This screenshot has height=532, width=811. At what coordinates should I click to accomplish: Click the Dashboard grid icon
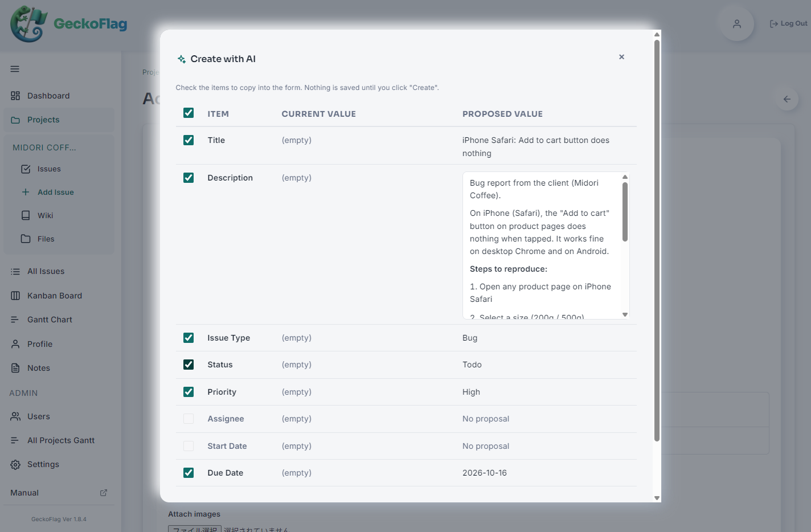click(x=15, y=96)
